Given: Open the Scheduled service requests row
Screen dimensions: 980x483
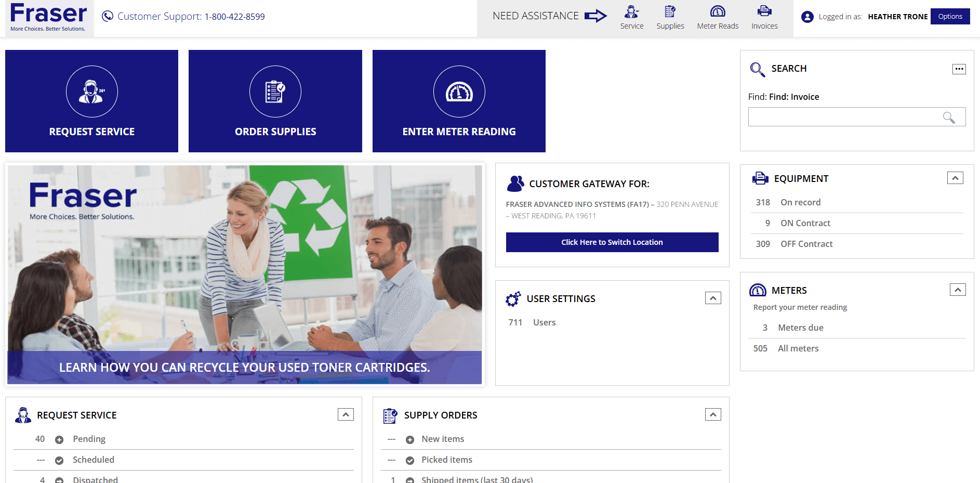Looking at the screenshot, I should tap(183, 460).
